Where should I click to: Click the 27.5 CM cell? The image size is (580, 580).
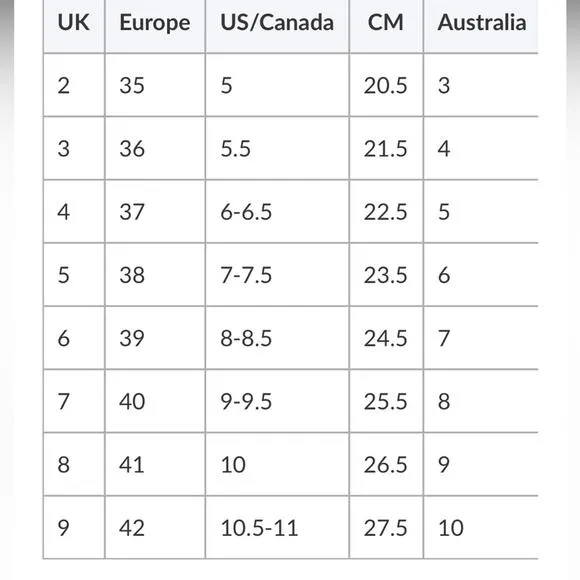point(386,527)
